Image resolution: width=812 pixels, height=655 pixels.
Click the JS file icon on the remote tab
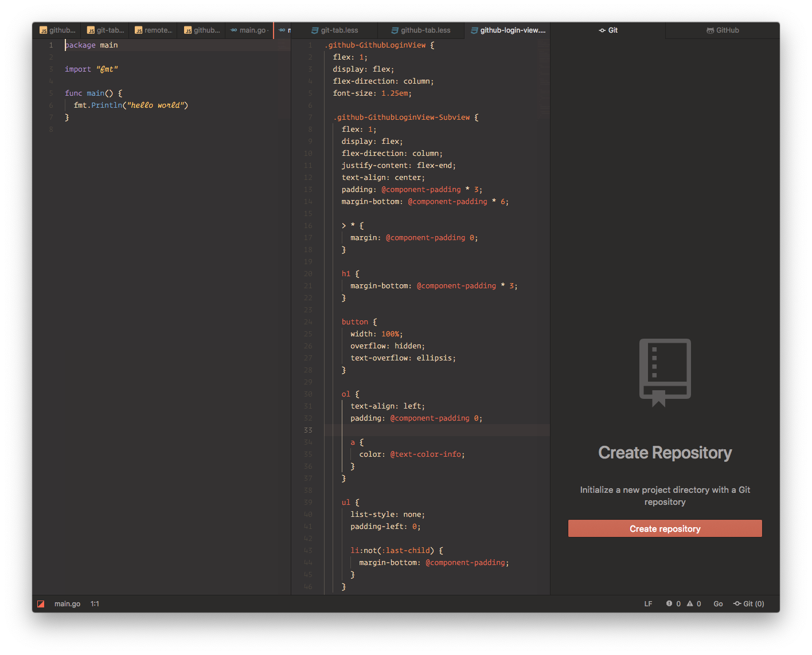click(x=138, y=30)
